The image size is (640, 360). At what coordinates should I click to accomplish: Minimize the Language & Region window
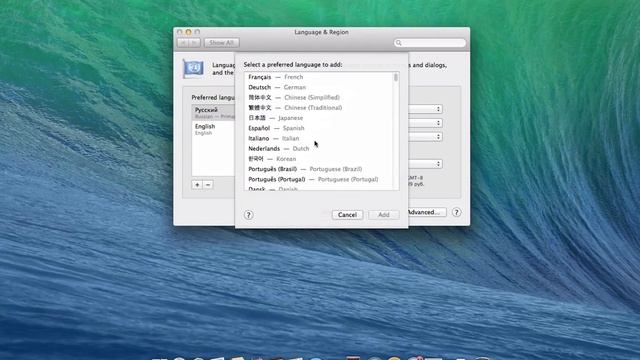coord(188,32)
